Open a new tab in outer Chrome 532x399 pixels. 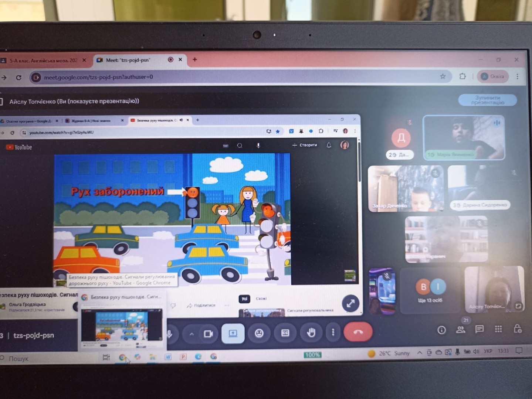click(194, 59)
